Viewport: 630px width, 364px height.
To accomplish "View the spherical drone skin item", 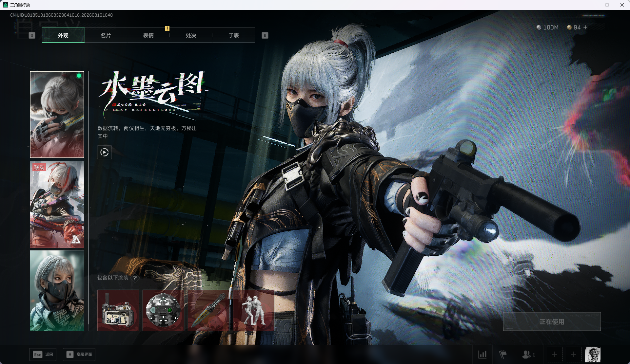I will 163,310.
